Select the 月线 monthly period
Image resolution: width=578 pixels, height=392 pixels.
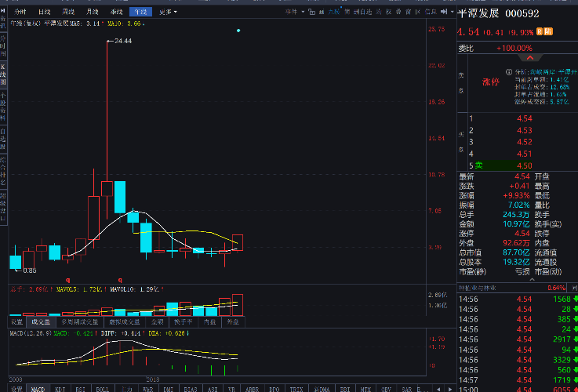[93, 13]
